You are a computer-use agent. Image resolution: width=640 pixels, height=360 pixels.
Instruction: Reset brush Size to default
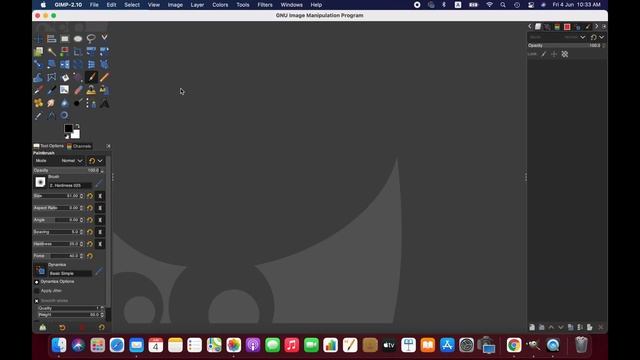90,196
